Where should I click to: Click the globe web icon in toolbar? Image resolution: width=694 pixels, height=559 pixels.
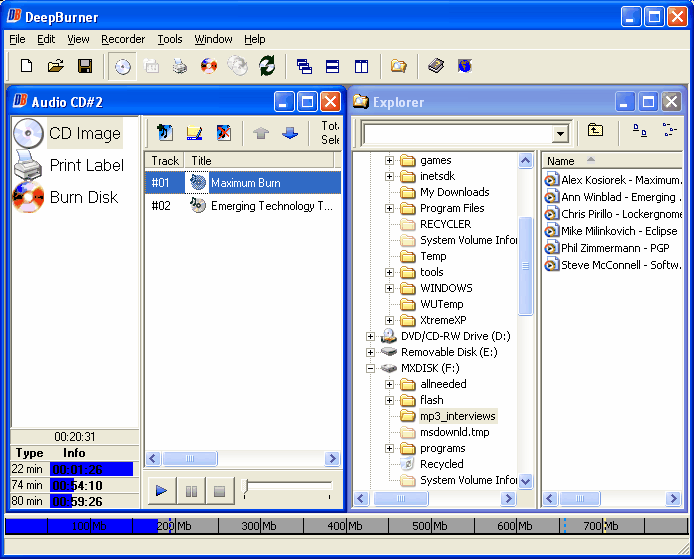[465, 66]
